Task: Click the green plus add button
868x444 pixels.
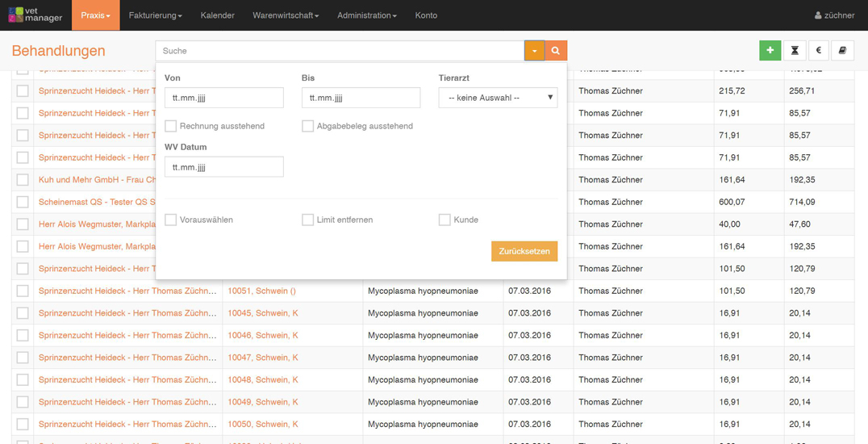Action: 770,51
